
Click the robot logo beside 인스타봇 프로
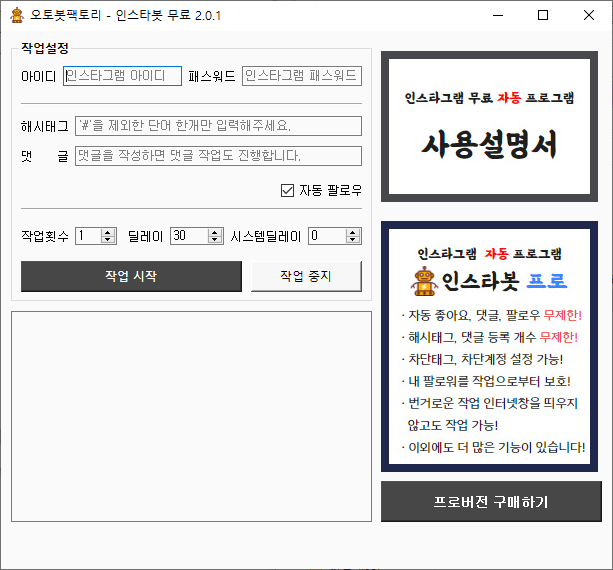424,281
